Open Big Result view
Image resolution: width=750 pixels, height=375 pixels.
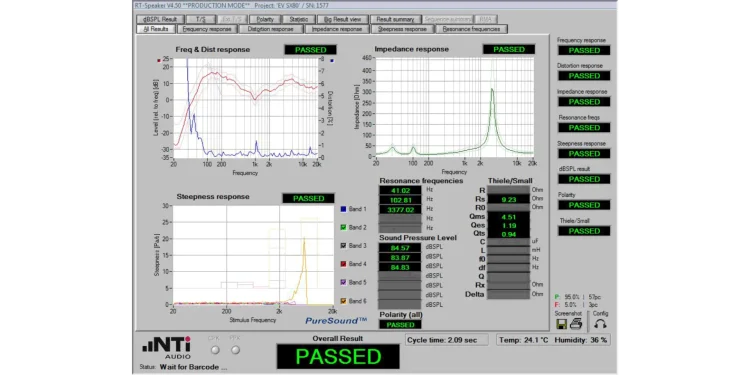pyautogui.click(x=342, y=19)
